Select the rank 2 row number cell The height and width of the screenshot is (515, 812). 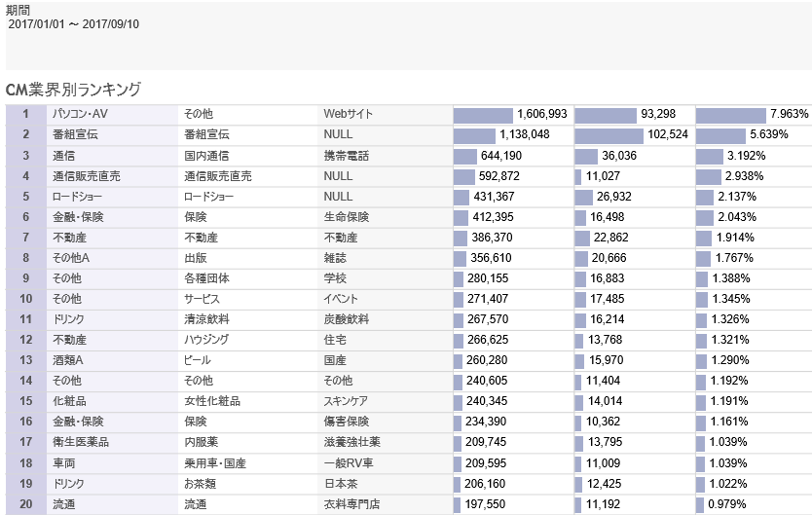[25, 135]
